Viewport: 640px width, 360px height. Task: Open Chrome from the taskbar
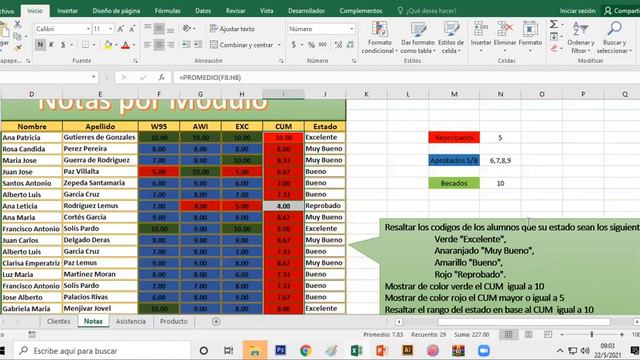pos(305,351)
